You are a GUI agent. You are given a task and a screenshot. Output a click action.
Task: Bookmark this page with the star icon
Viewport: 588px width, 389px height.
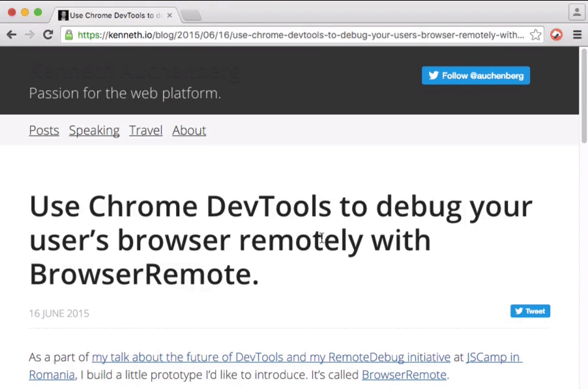coord(535,35)
